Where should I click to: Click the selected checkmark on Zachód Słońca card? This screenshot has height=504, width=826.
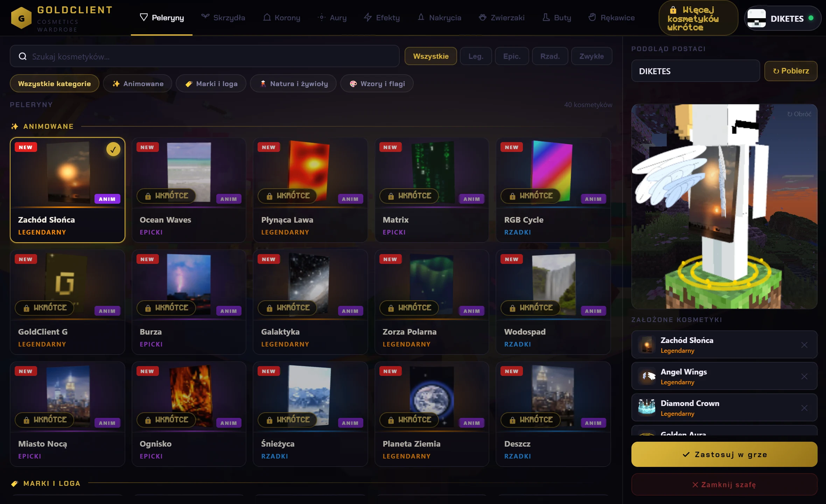coord(113,149)
